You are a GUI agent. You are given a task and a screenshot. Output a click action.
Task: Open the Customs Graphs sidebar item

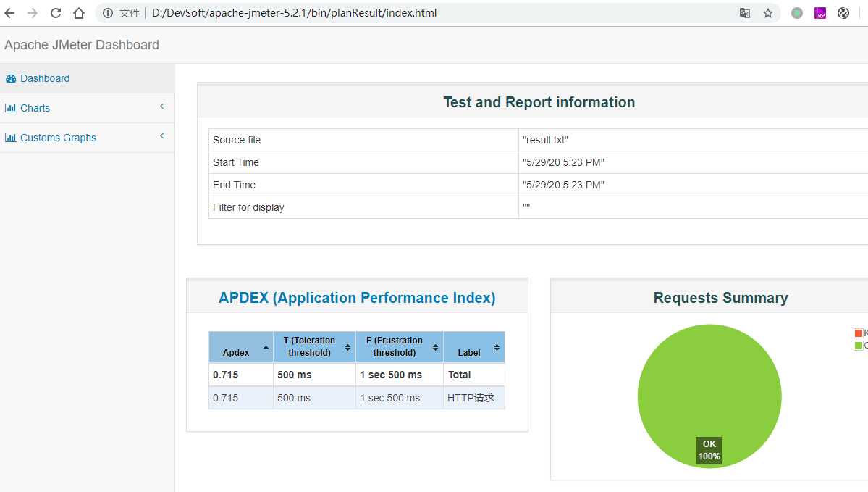(x=87, y=138)
